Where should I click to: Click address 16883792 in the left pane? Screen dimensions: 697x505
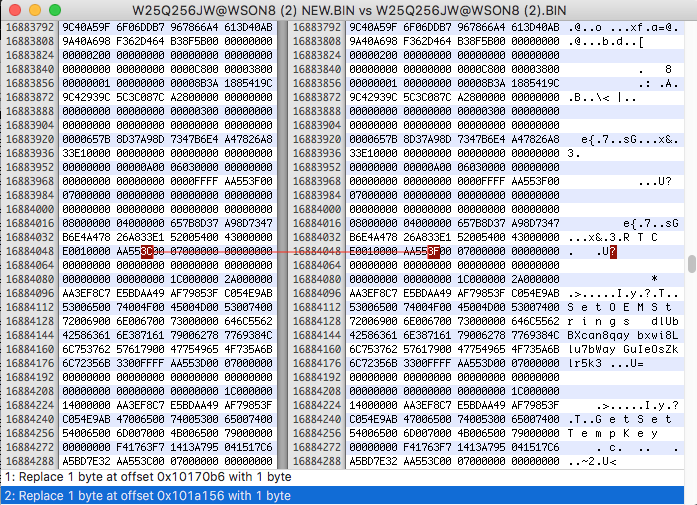(x=30, y=27)
